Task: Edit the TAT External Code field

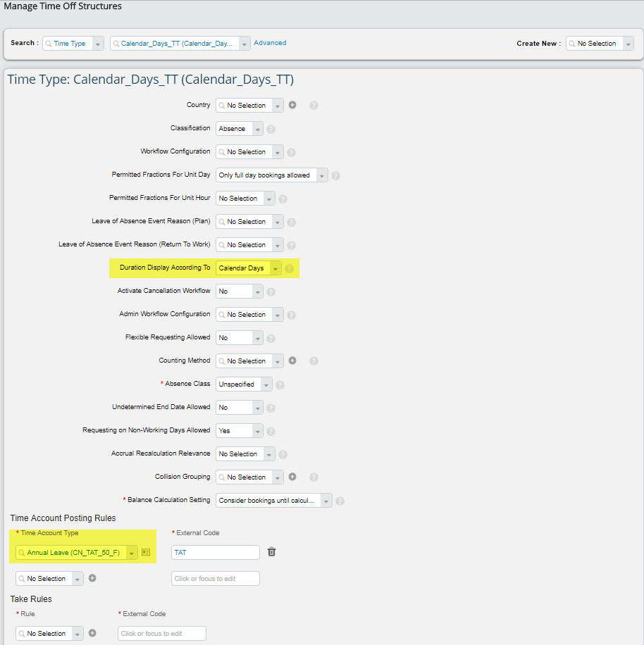Action: [x=215, y=553]
